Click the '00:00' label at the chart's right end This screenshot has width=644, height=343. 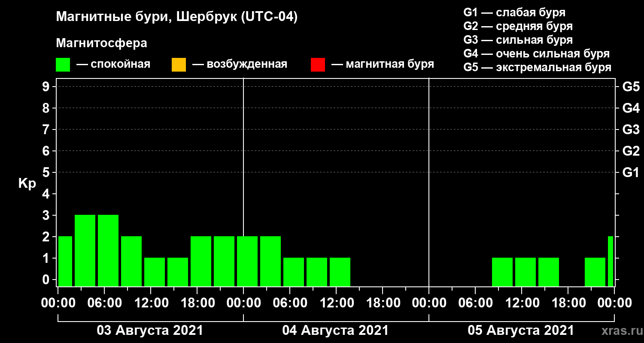pos(614,303)
